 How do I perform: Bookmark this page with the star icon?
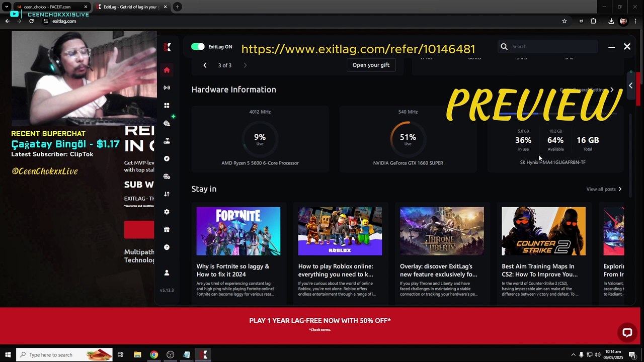coord(565,21)
